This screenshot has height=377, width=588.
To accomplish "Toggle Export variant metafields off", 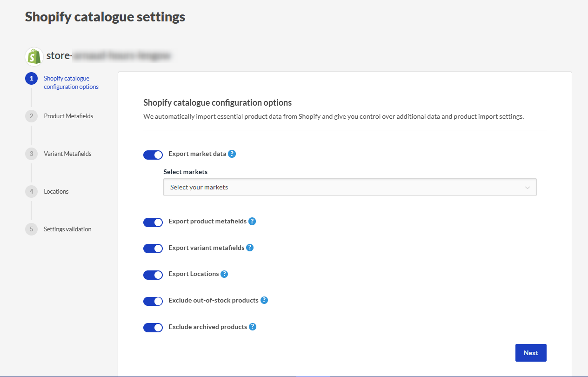I will (153, 249).
